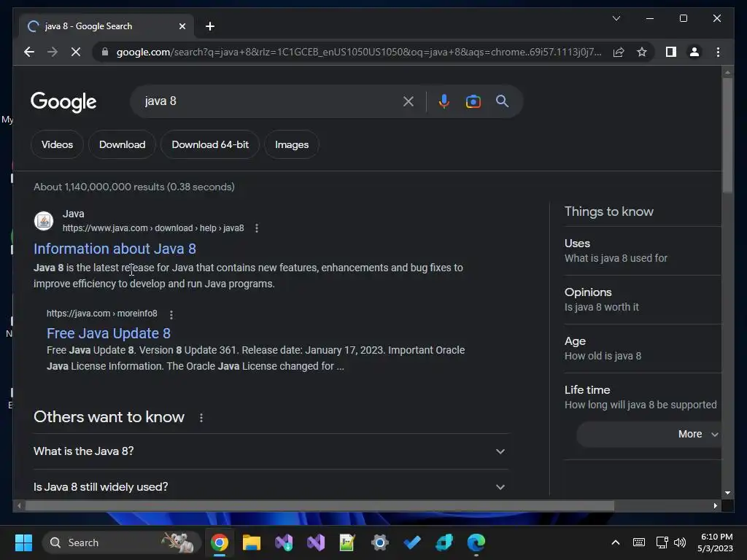This screenshot has width=747, height=560.
Task: Open Free Java Update 8 link
Action: click(109, 333)
